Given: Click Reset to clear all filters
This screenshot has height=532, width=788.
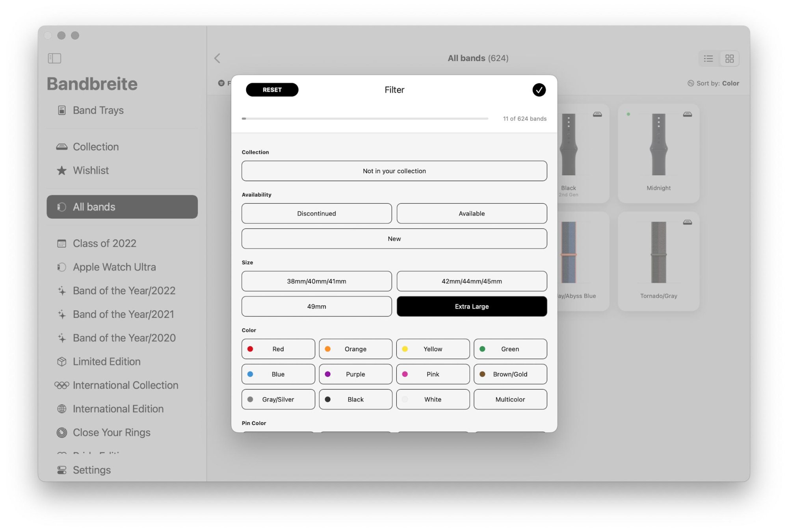Looking at the screenshot, I should click(272, 89).
